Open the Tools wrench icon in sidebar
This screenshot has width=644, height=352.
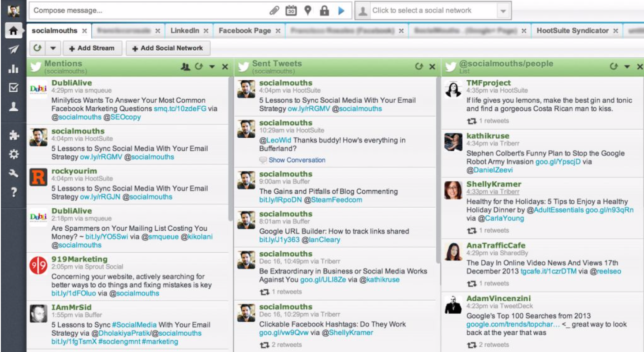tap(14, 173)
